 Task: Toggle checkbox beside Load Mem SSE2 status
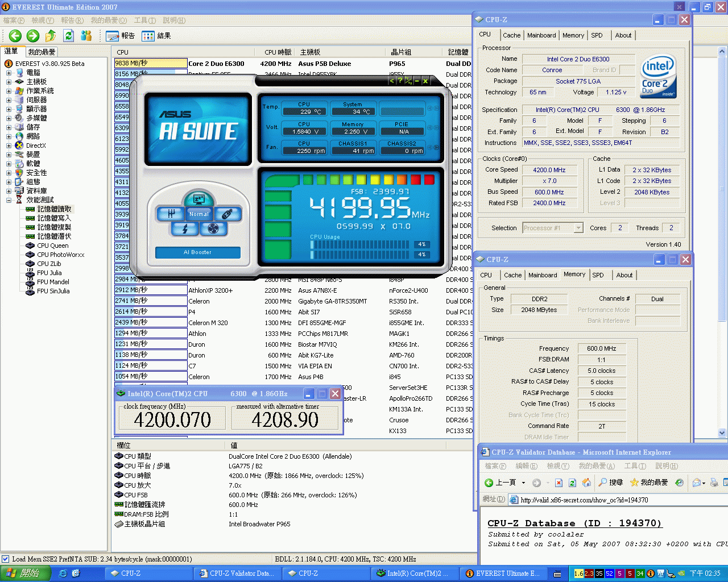(x=5, y=559)
